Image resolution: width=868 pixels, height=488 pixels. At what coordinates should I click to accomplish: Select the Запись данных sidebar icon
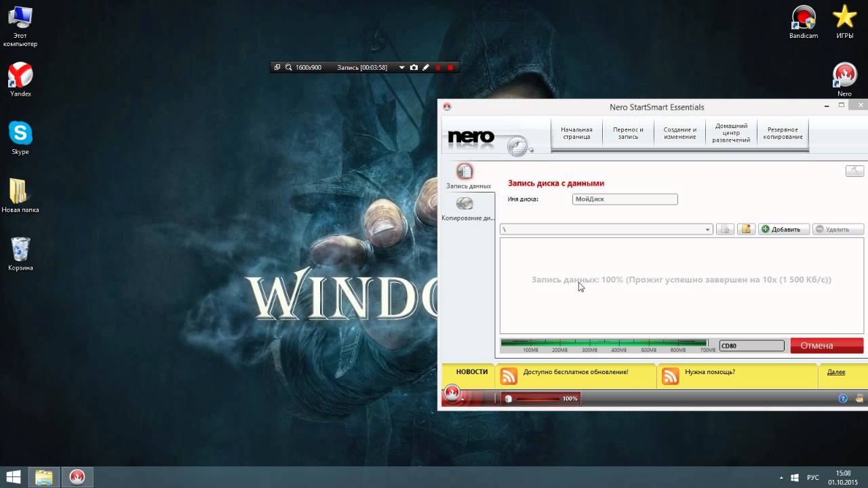click(x=465, y=171)
